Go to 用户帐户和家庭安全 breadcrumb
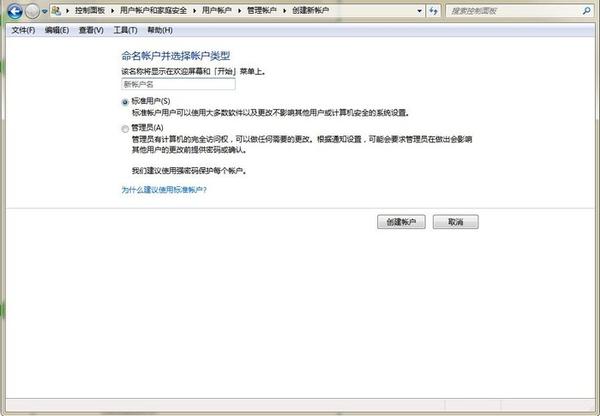600x416 pixels. [x=153, y=11]
